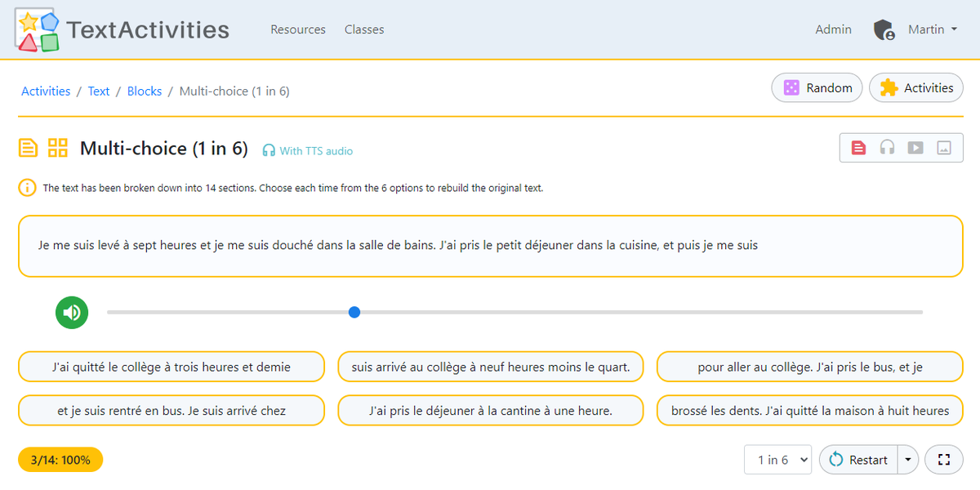The image size is (980, 490).
Task: Click the yellow blocks grid icon beside title
Action: coord(57,148)
